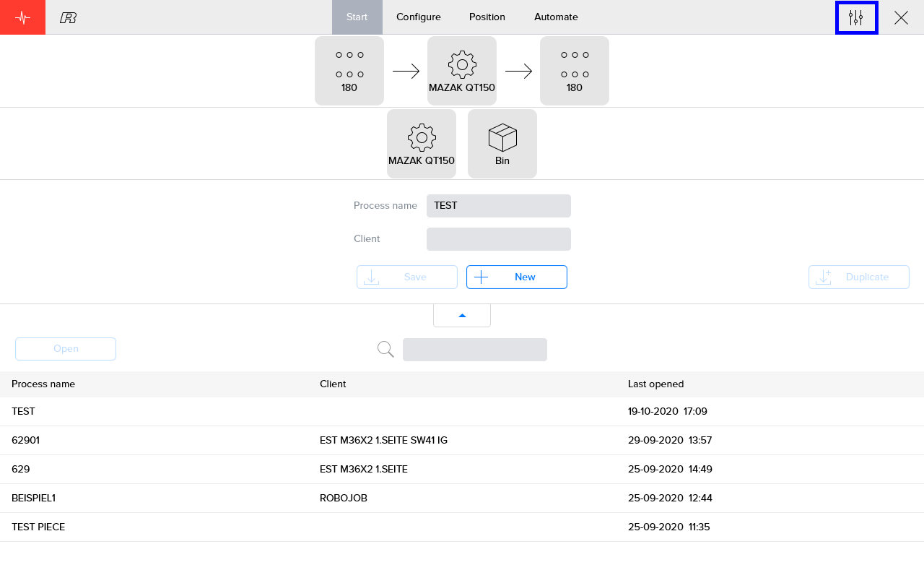Viewport: 924px width, 578px height.
Task: Select the TEST PIECE process row
Action: click(462, 527)
